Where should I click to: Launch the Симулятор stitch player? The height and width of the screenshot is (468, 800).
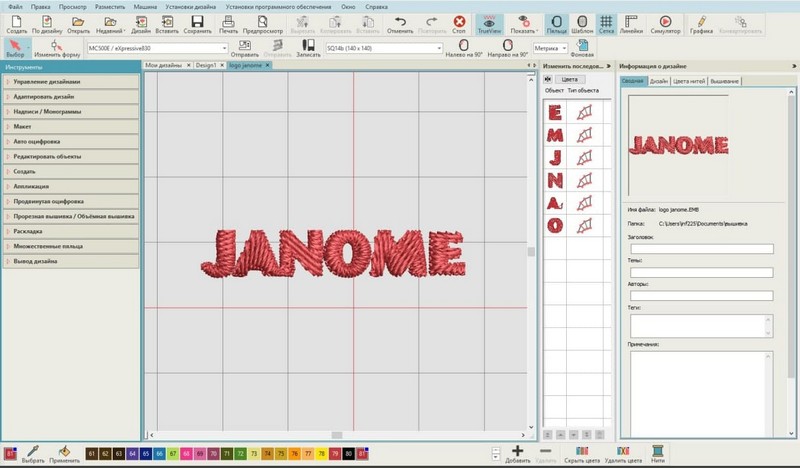(665, 24)
